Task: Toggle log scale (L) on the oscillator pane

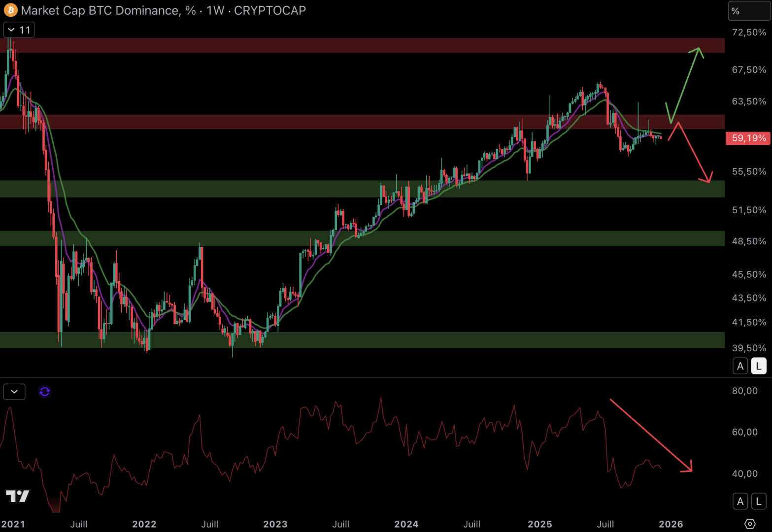Action: [759, 501]
